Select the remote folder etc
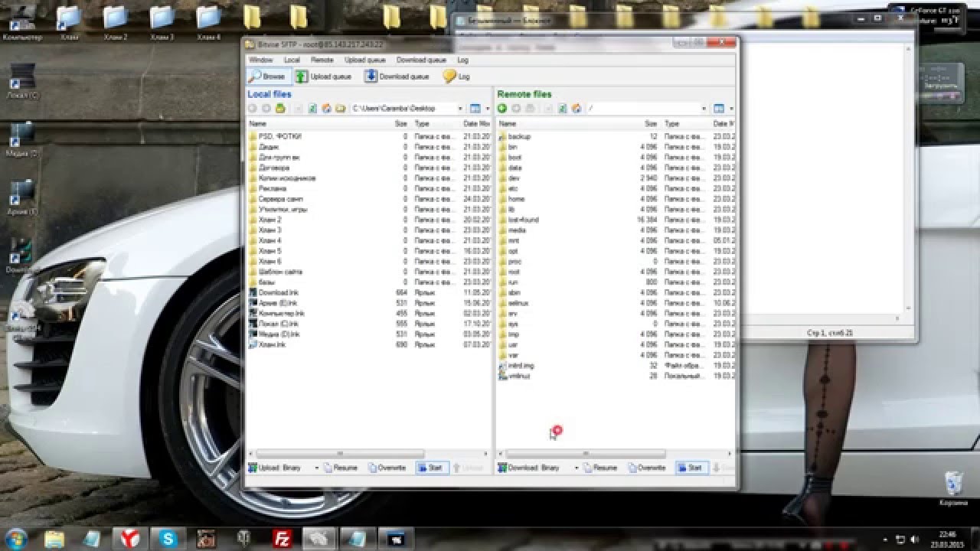Screen dimensions: 980x551 [x=513, y=188]
